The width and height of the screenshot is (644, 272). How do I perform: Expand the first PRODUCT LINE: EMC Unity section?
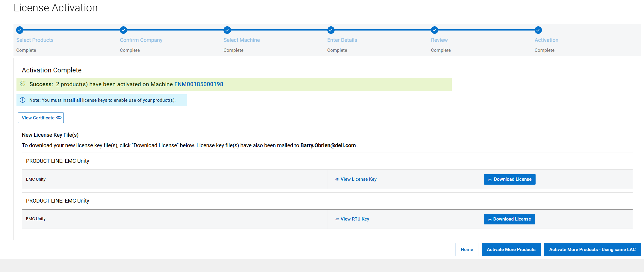[x=58, y=161]
